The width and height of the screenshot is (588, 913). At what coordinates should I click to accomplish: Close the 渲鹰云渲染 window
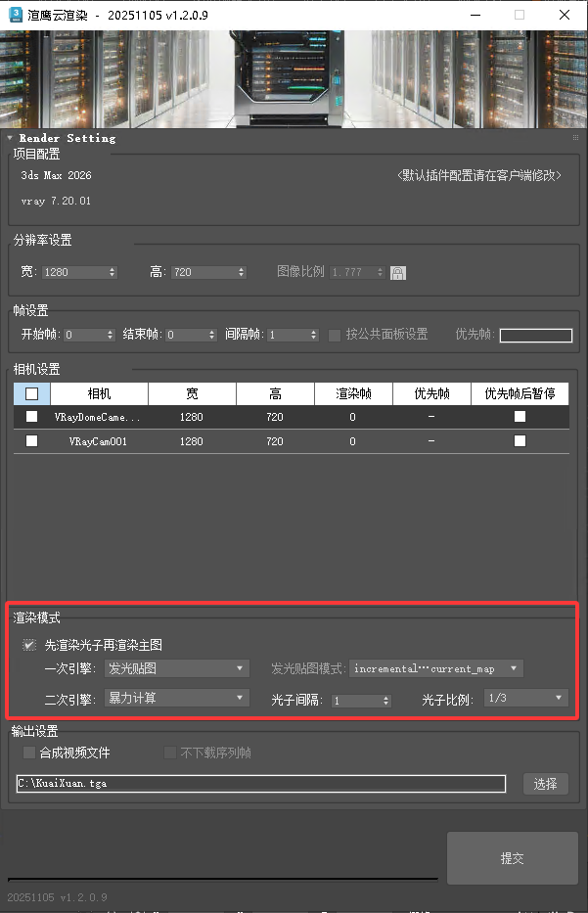coord(565,15)
